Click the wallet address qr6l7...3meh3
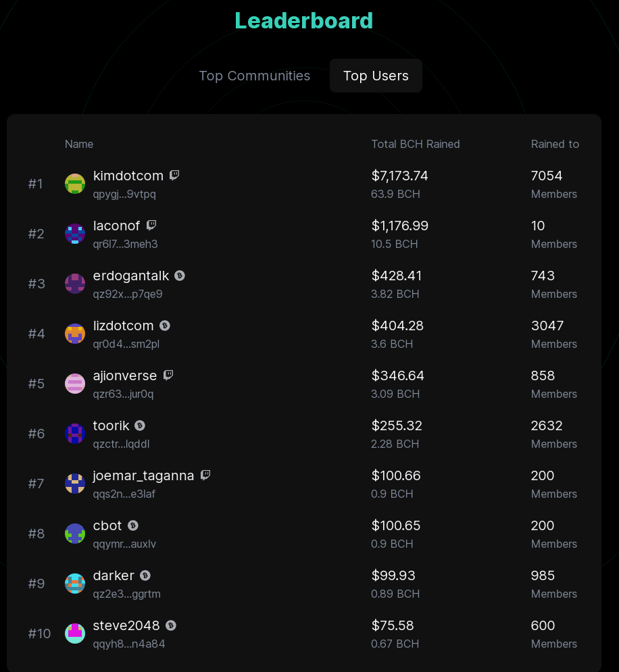 coord(125,244)
